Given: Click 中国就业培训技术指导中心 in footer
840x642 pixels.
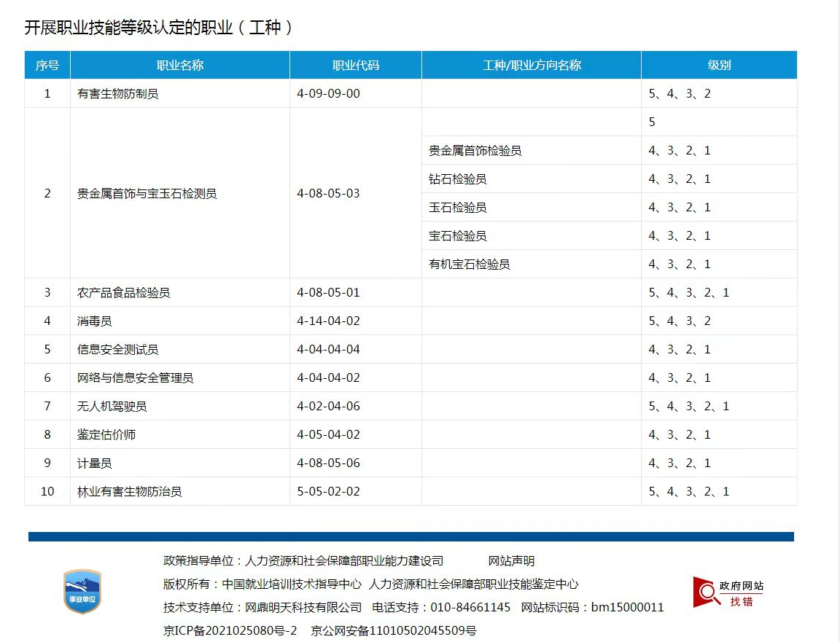Looking at the screenshot, I should pos(292,584).
